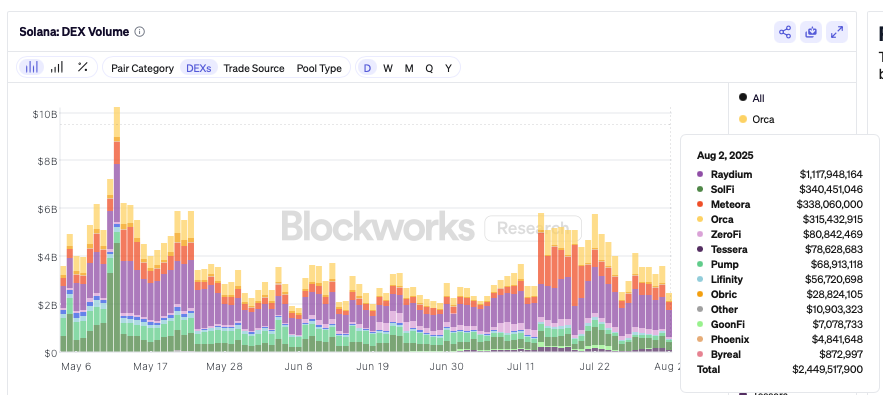Click the Jun 8 x-axis label
The width and height of the screenshot is (883, 395).
click(x=298, y=367)
